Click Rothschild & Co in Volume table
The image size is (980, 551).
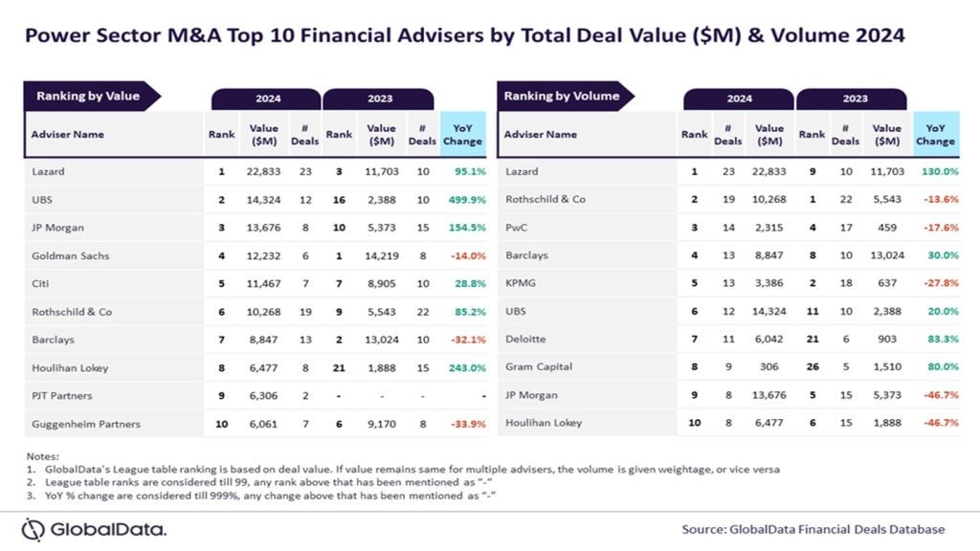pyautogui.click(x=545, y=199)
